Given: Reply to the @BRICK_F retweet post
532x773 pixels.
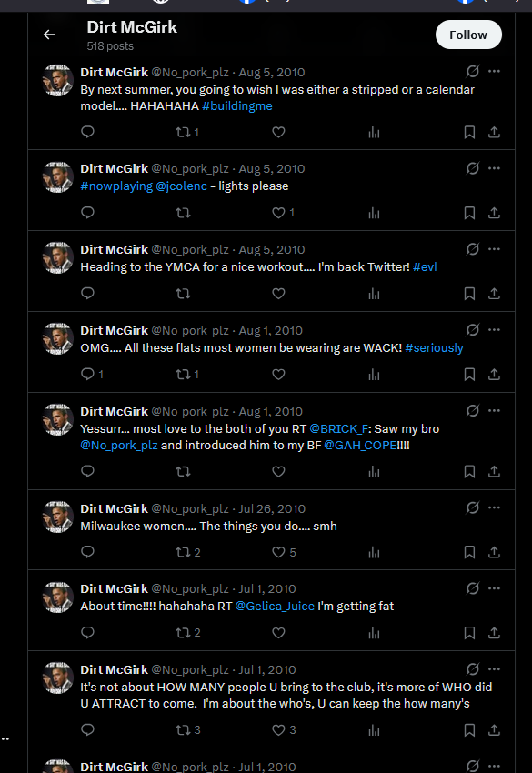Looking at the screenshot, I should (87, 471).
